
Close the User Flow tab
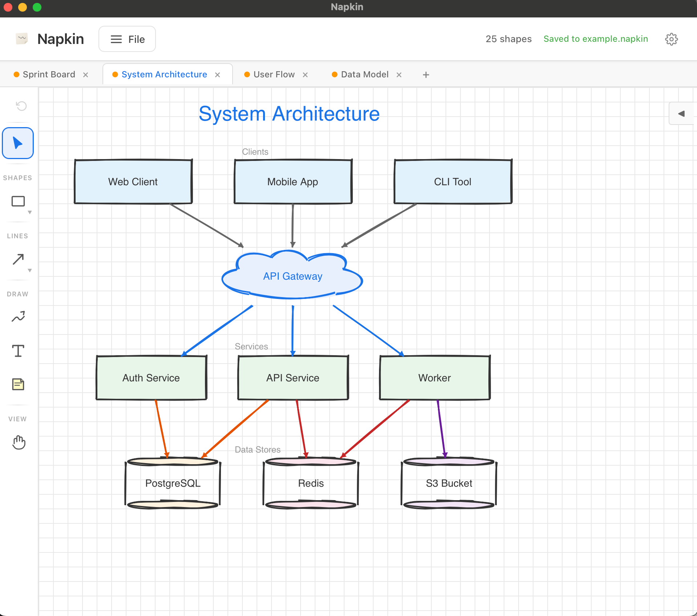click(306, 74)
